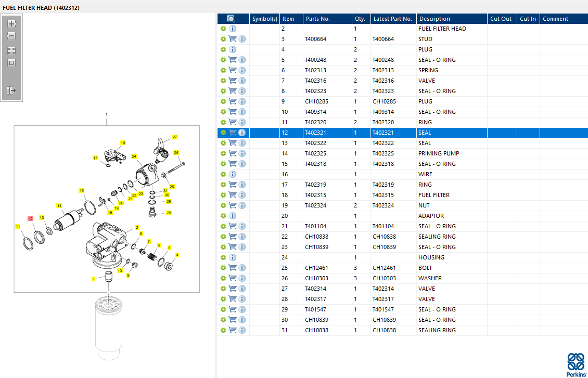Click gear icon for item 30 O RING
This screenshot has height=378, width=588.
tap(223, 320)
